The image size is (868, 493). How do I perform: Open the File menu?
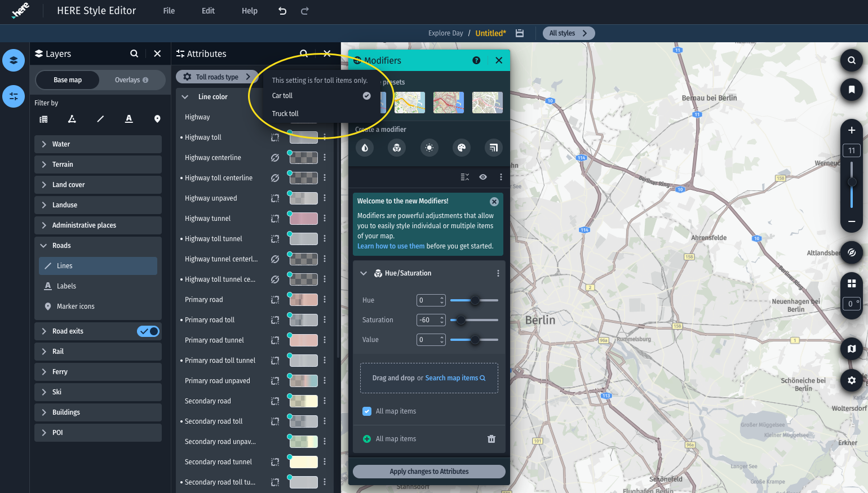[169, 11]
